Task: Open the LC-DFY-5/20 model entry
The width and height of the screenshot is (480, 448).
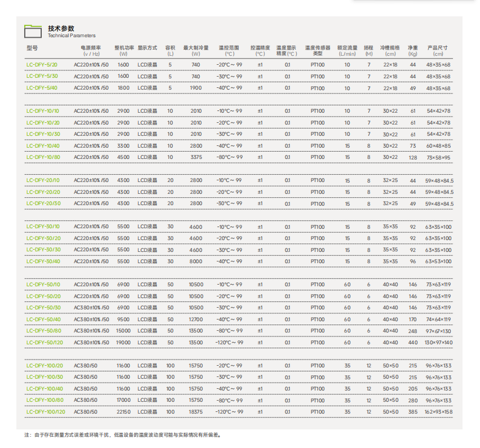Action: pos(42,65)
